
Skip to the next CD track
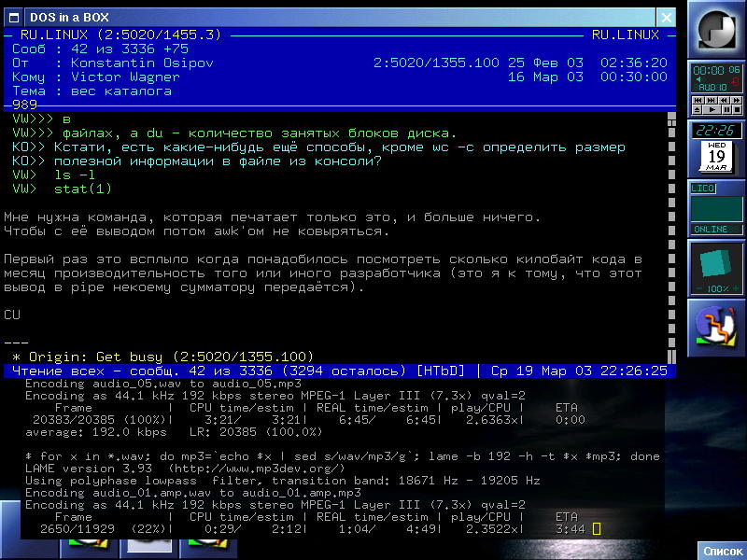click(x=711, y=100)
